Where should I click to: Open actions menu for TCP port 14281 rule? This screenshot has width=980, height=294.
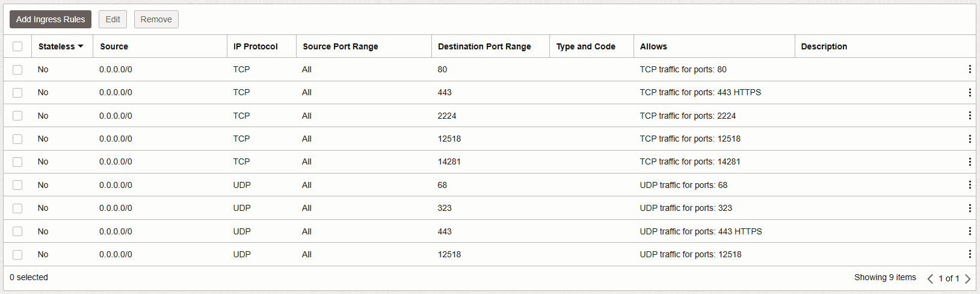pos(969,161)
